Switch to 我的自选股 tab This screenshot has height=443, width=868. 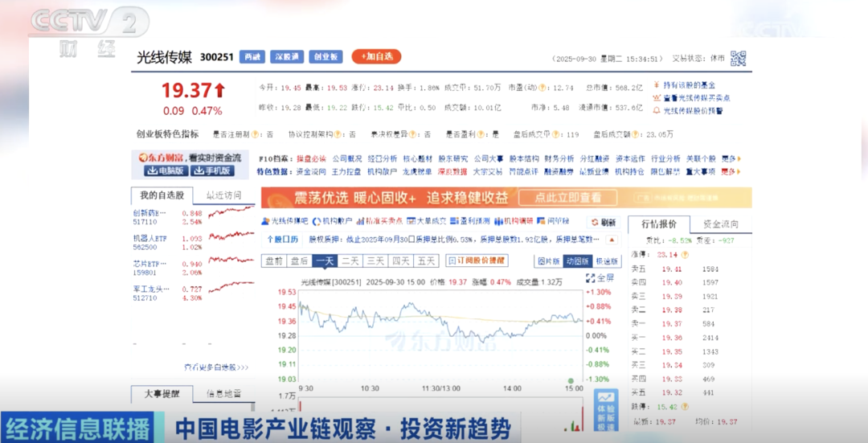click(162, 195)
